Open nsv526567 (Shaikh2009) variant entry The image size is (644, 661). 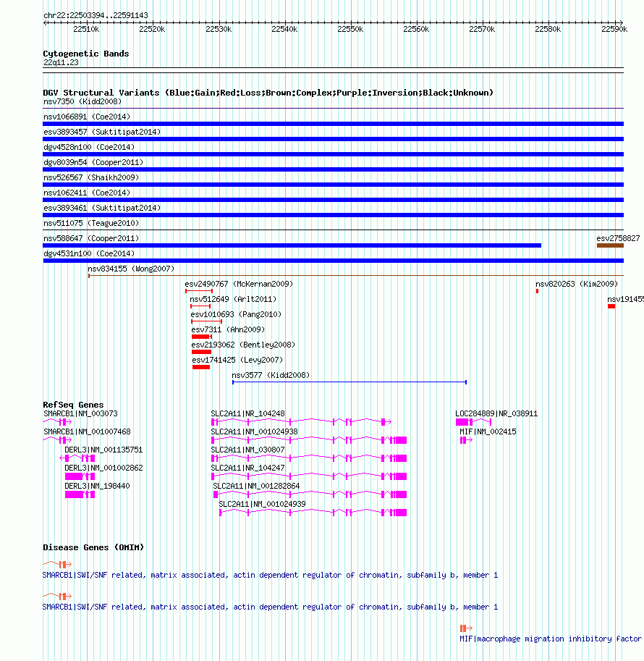(x=333, y=184)
